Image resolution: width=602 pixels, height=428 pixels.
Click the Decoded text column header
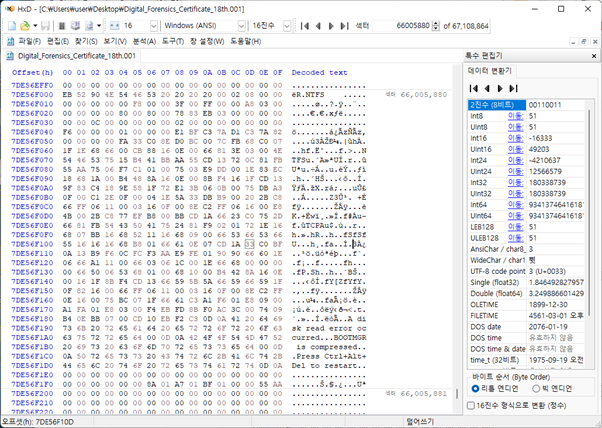click(319, 73)
